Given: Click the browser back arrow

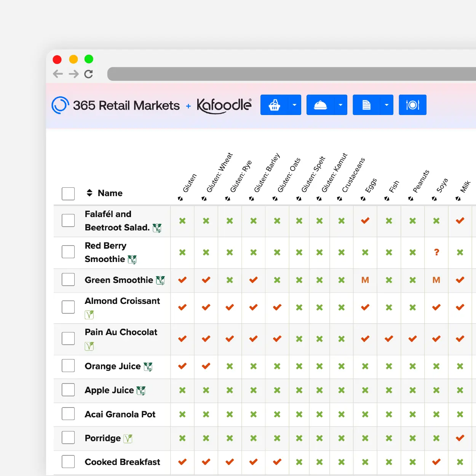Looking at the screenshot, I should (58, 74).
